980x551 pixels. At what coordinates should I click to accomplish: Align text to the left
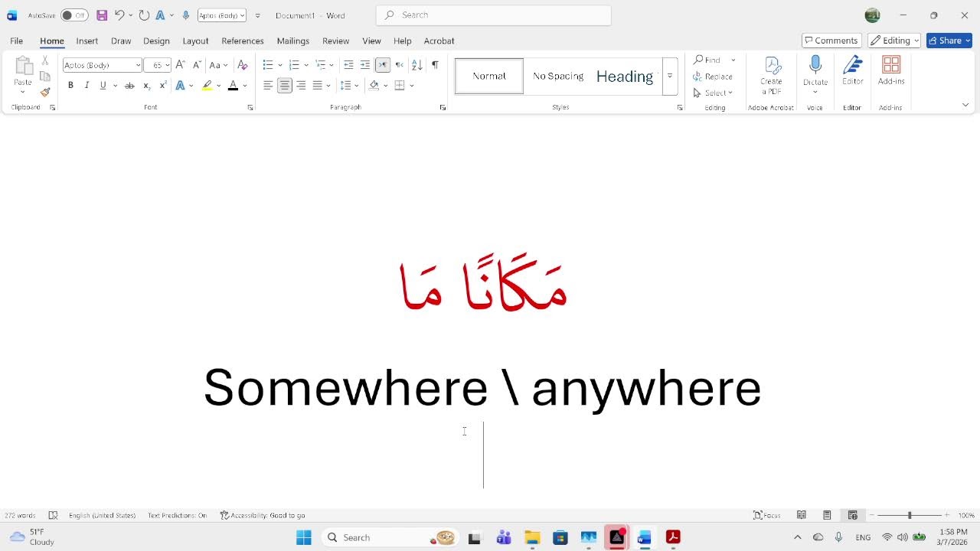268,86
